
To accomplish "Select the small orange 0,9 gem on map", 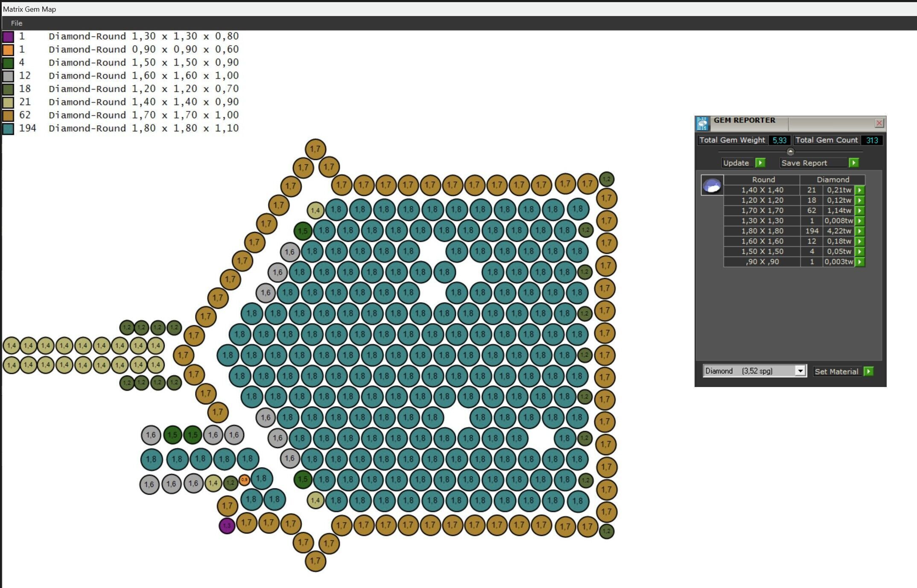I will point(244,480).
